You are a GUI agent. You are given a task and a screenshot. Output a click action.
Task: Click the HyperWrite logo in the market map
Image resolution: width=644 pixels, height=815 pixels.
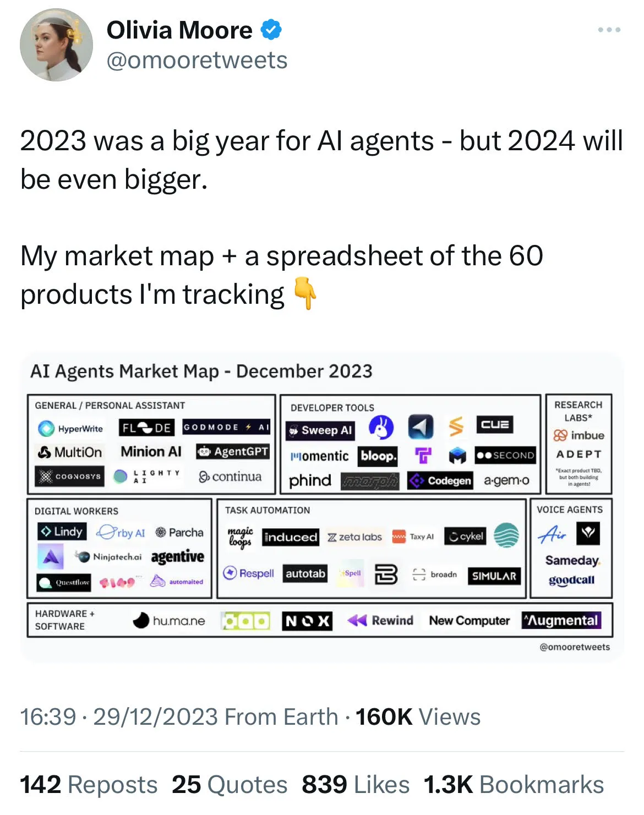click(x=70, y=429)
